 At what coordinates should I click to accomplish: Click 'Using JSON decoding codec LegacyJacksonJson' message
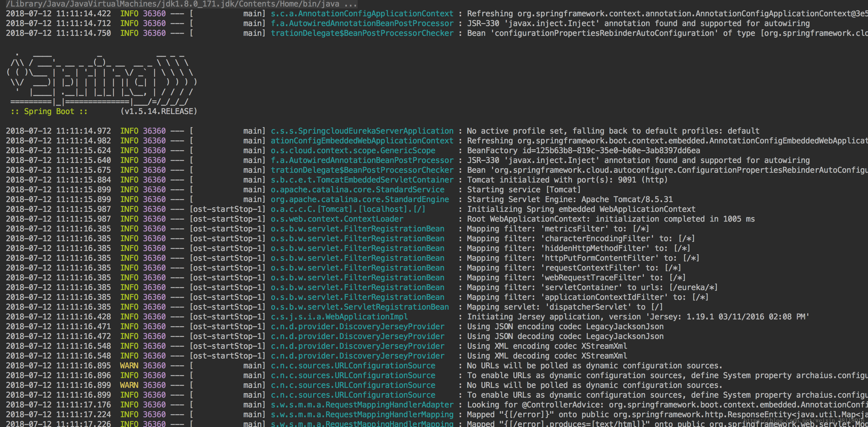click(x=565, y=336)
